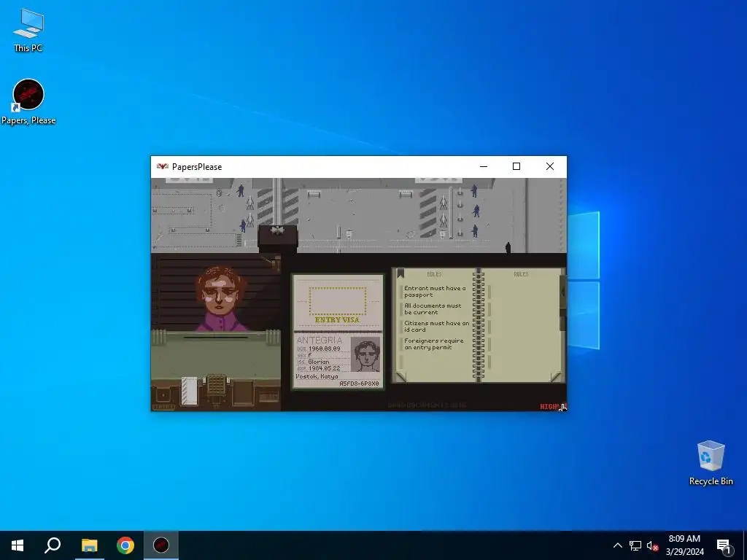Open File Explorer from the taskbar
The height and width of the screenshot is (560, 747).
click(89, 545)
